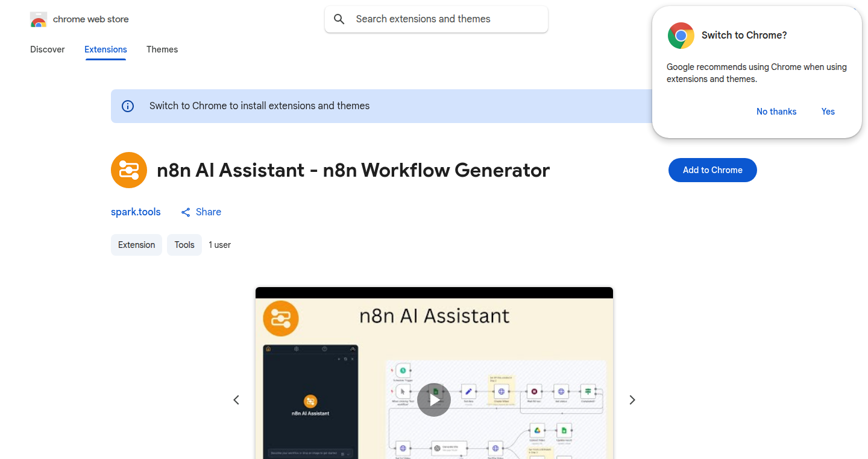
Task: Click the info icon in the blue banner
Action: click(x=128, y=106)
